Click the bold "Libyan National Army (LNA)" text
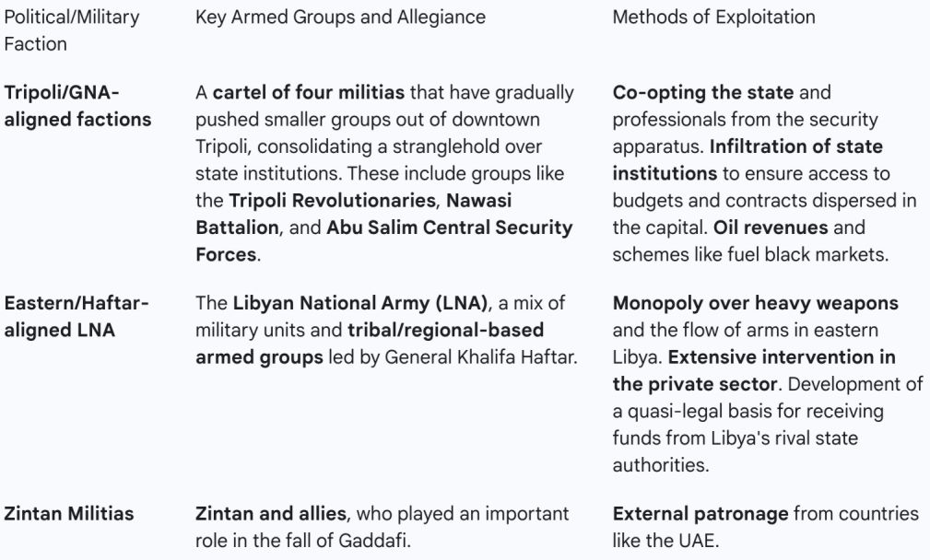Viewport: 930px width, 560px height. 359,303
